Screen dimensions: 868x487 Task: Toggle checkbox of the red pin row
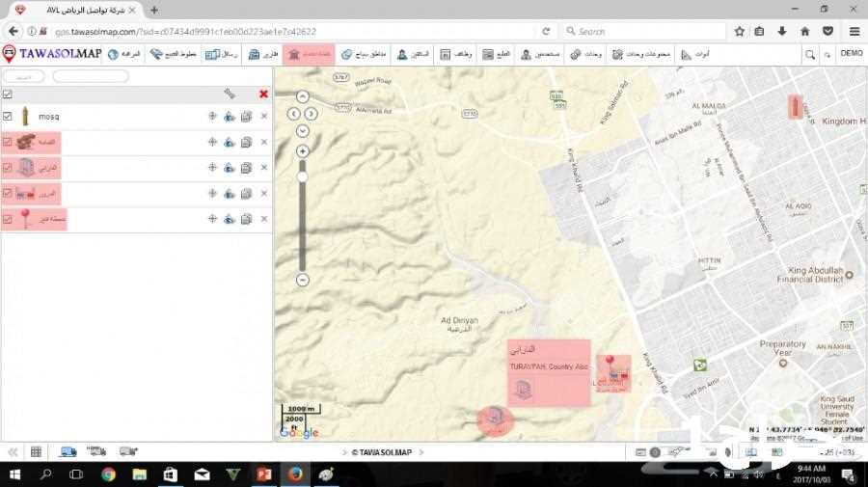[7, 219]
